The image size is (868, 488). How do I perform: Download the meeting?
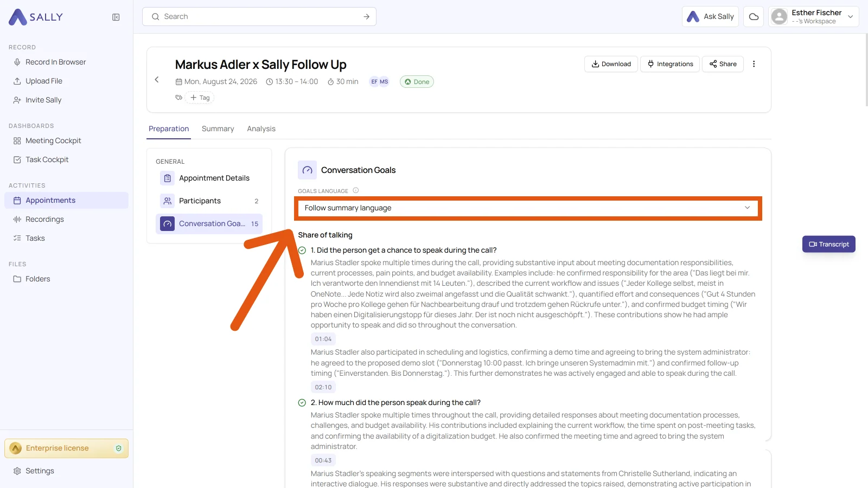coord(611,64)
